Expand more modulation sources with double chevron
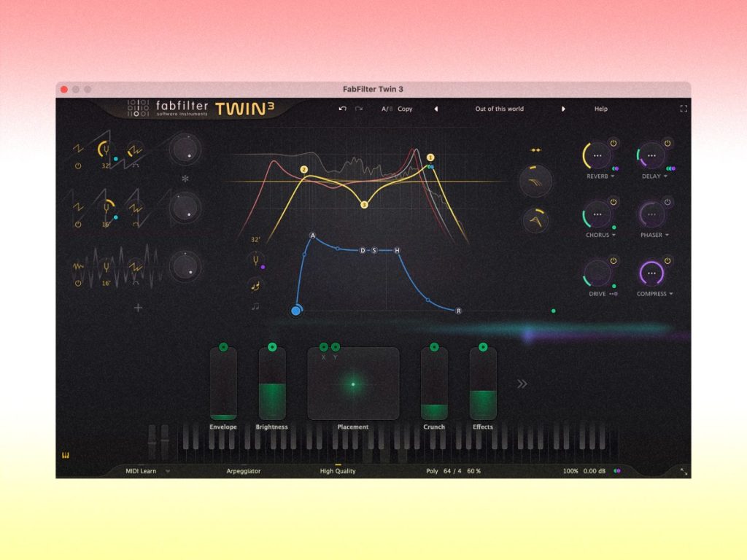The width and height of the screenshot is (747, 560). [x=522, y=384]
